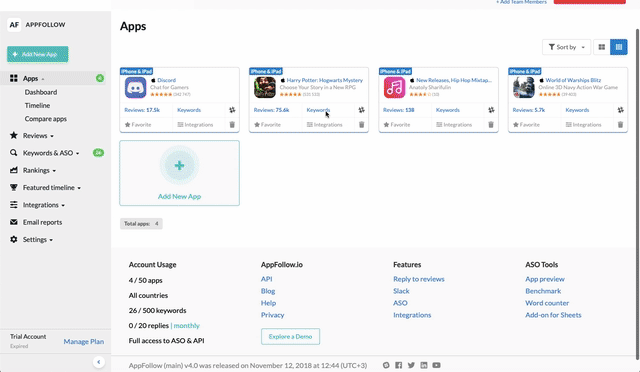Image resolution: width=640 pixels, height=372 pixels.
Task: Click Slack icon on World of Warships card
Action: (x=620, y=110)
